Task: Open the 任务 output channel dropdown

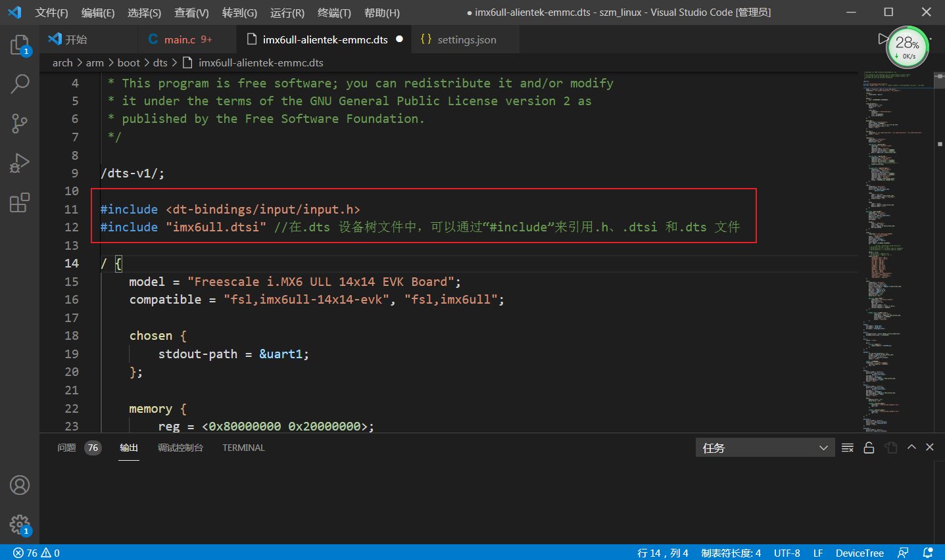Action: tap(765, 448)
